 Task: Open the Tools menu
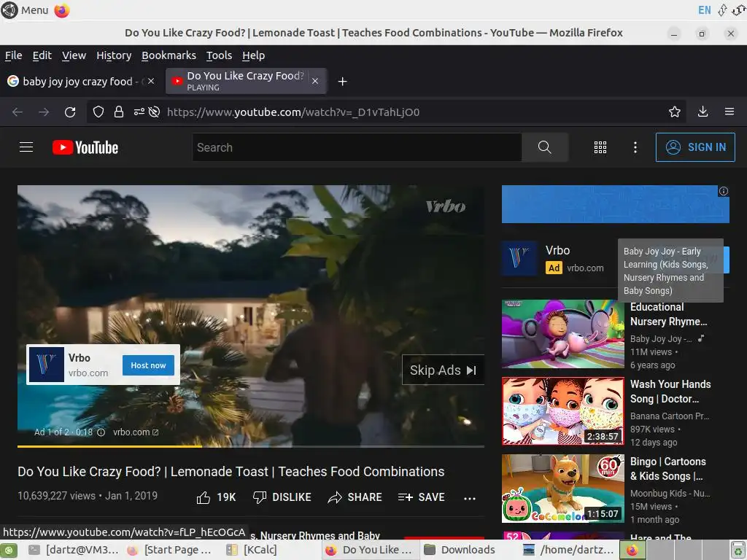[x=219, y=55]
